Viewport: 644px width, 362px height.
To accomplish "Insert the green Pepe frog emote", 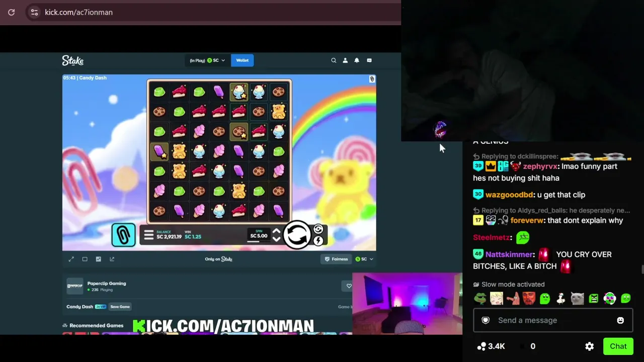I will pyautogui.click(x=480, y=299).
